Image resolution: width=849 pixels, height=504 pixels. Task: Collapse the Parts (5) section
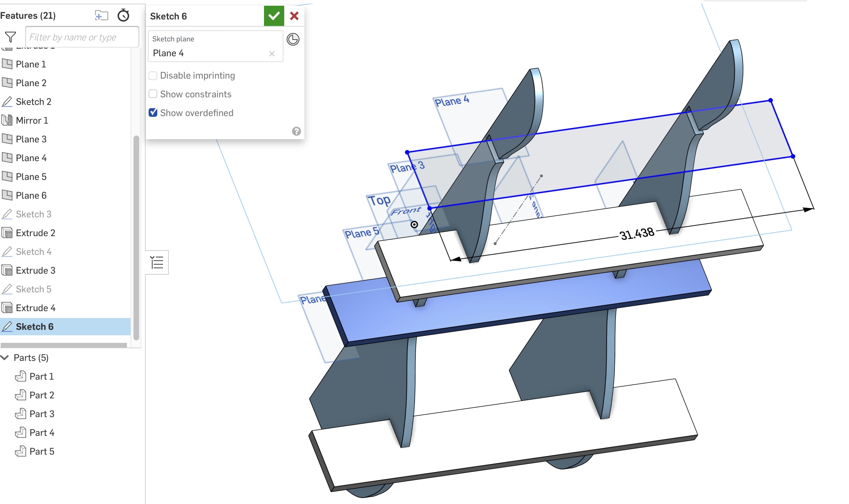coord(5,358)
